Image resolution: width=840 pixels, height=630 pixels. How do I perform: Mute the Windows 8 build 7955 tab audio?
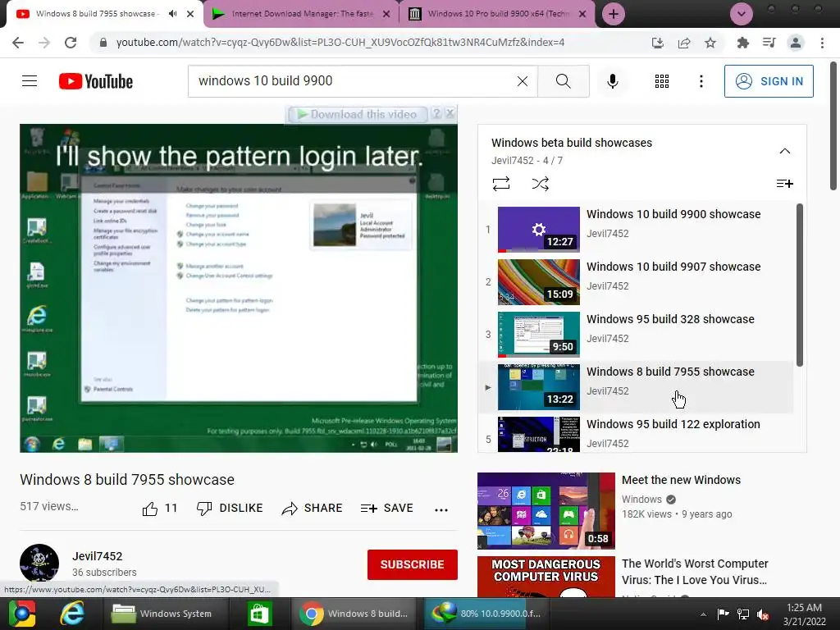coord(172,14)
